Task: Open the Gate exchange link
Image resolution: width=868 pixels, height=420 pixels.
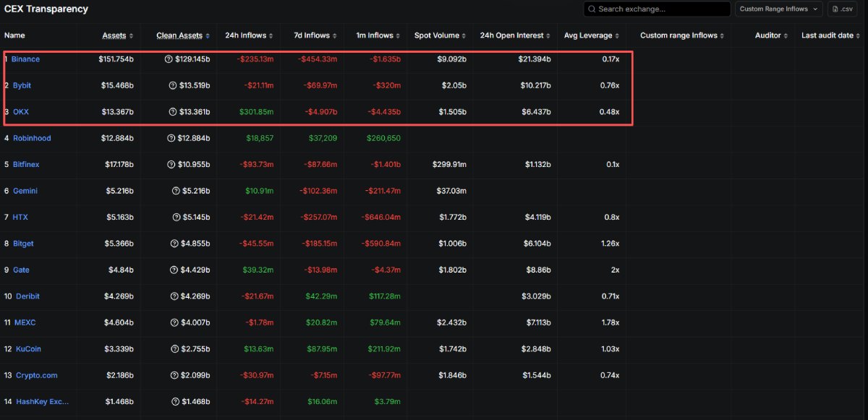Action: 21,270
